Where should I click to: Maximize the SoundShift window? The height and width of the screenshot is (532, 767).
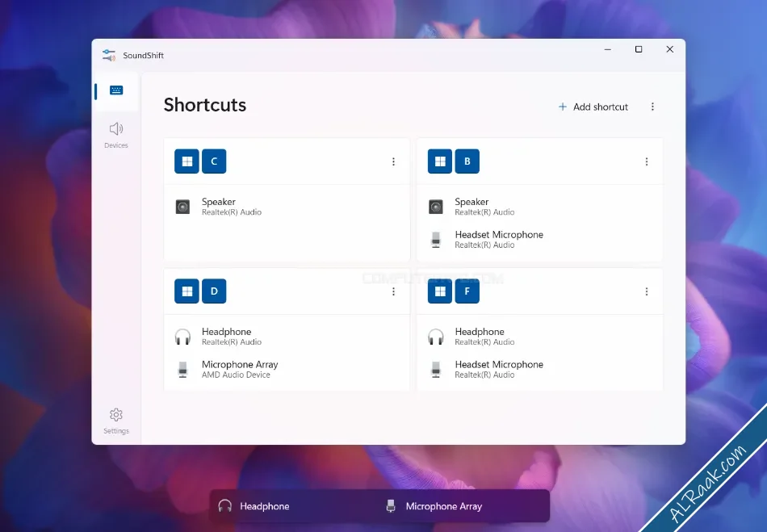[x=639, y=49]
